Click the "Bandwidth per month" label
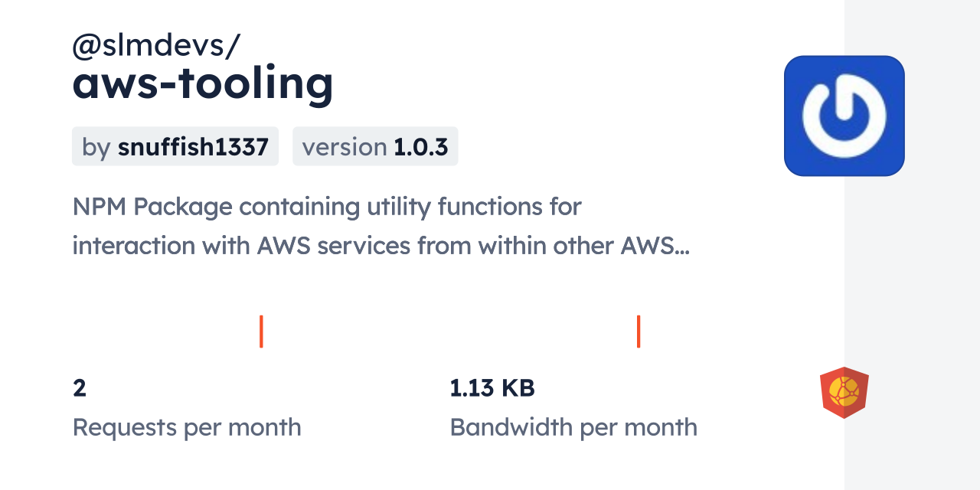 click(x=573, y=427)
